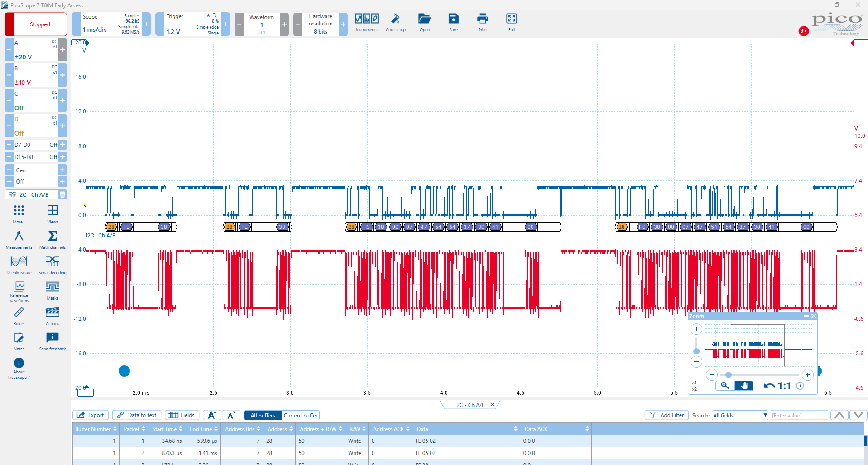Switch to Full screen mode
This screenshot has width=868, height=465.
tap(512, 23)
